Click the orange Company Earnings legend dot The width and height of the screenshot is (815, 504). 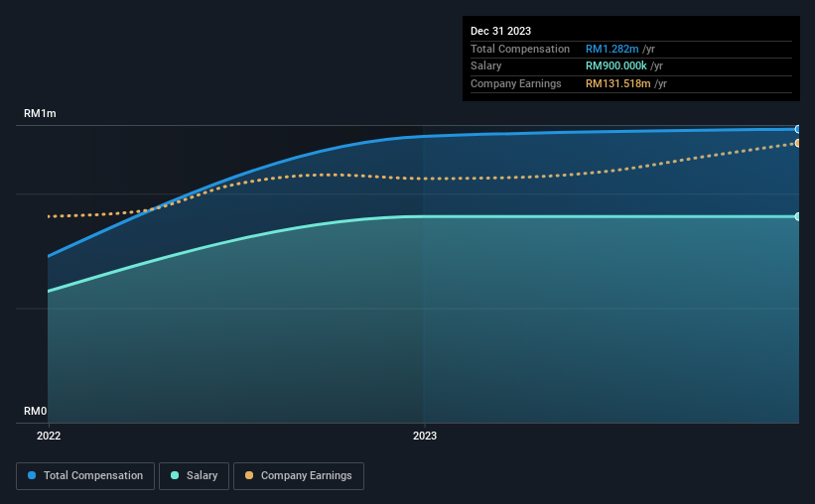pos(249,475)
